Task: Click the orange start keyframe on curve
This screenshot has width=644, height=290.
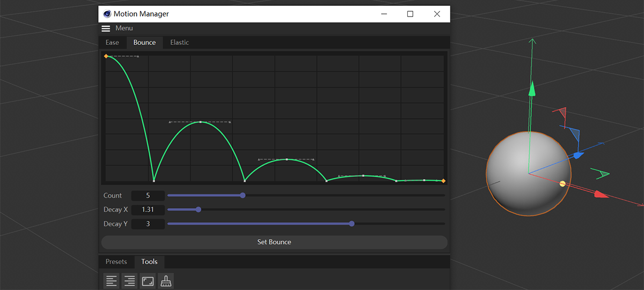Action: click(x=106, y=56)
